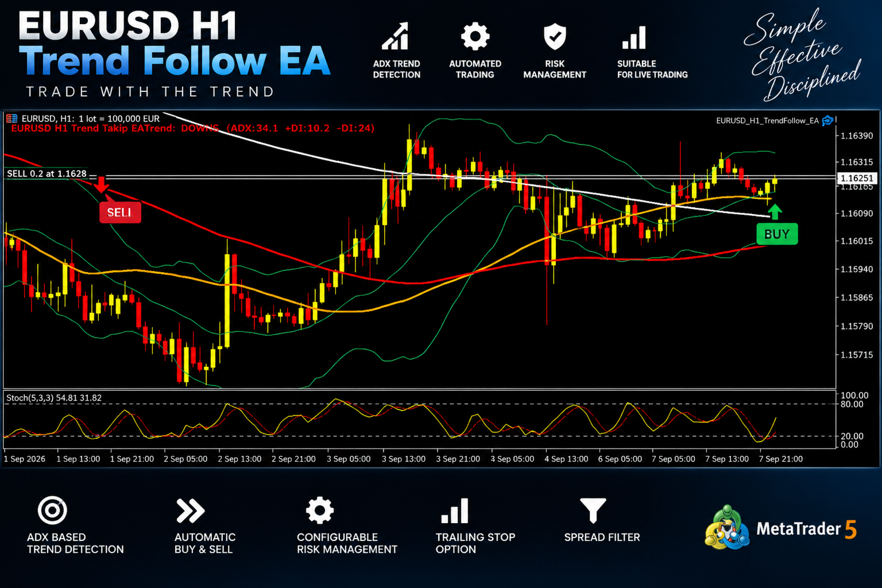
Task: Click the MetaTrader 5 brand text
Action: pos(806,528)
